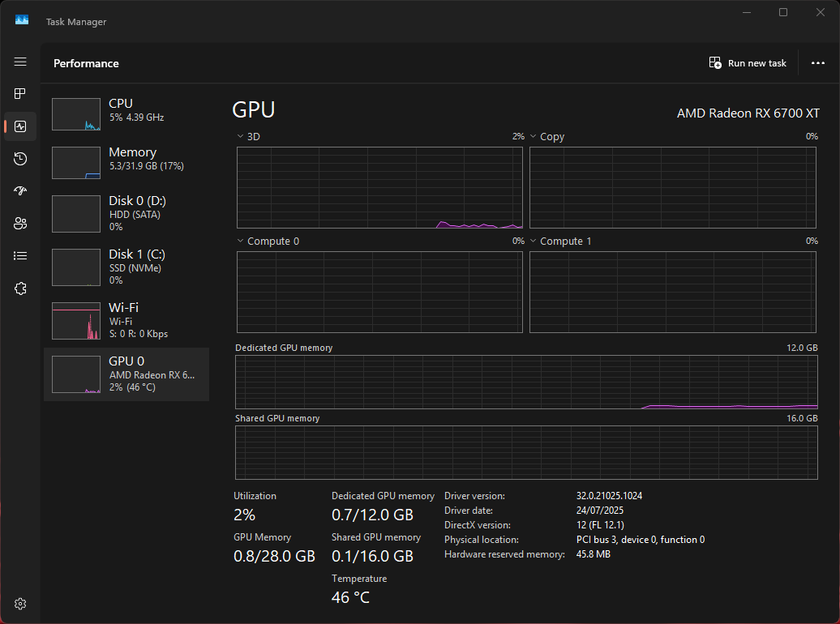This screenshot has width=840, height=624.
Task: Click hardware reserved memory '45.8 MB'
Action: tap(593, 553)
